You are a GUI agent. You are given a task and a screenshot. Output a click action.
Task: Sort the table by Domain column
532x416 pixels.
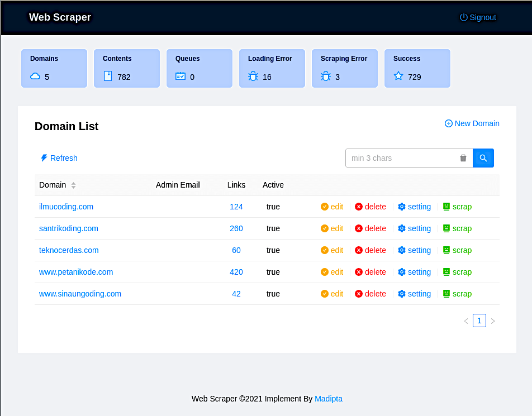pos(73,185)
